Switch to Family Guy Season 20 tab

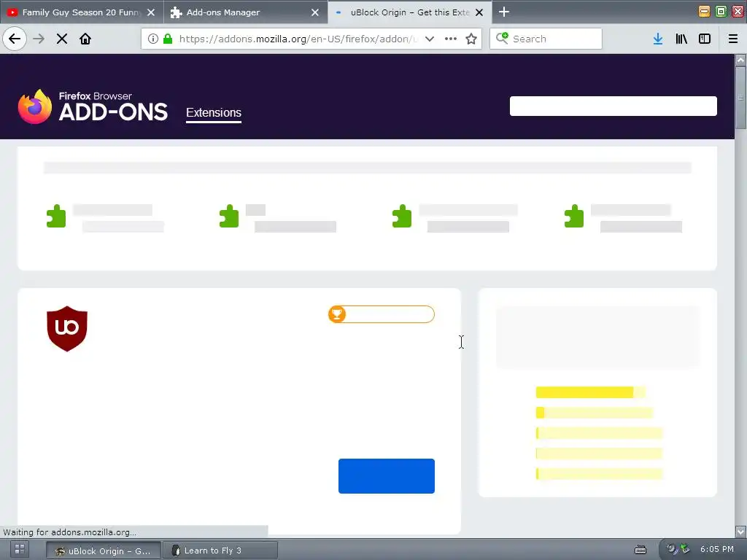(82, 12)
